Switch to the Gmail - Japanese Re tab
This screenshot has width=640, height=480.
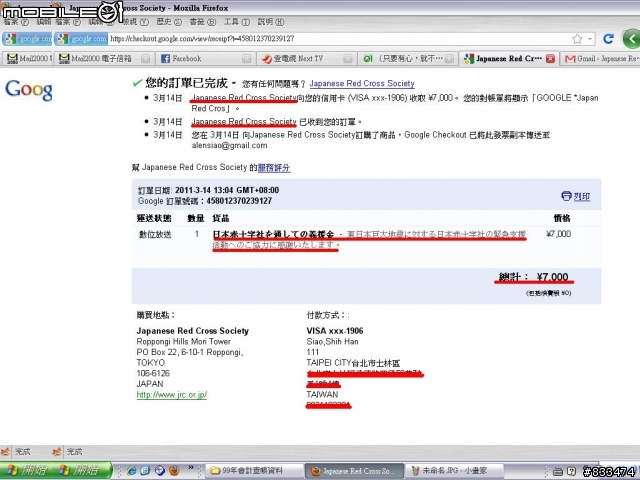(600, 59)
